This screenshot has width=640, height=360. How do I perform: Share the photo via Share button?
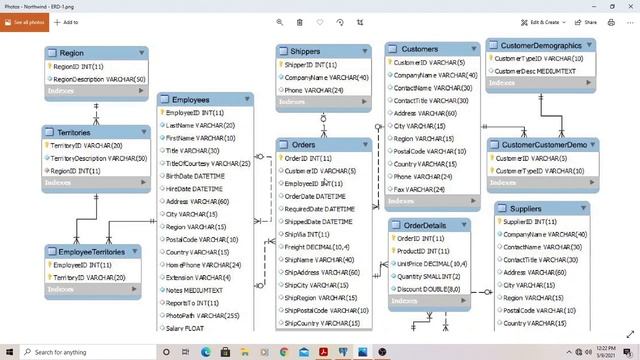point(586,22)
